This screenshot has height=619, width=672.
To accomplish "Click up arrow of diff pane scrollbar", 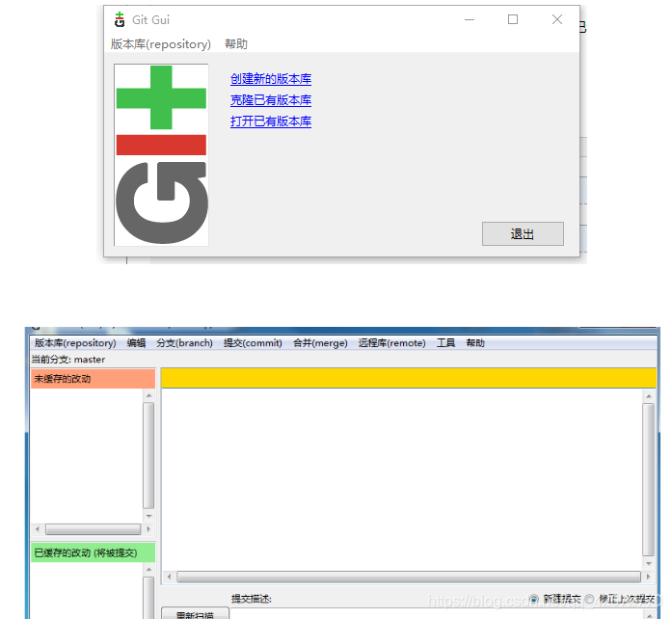I will (649, 396).
